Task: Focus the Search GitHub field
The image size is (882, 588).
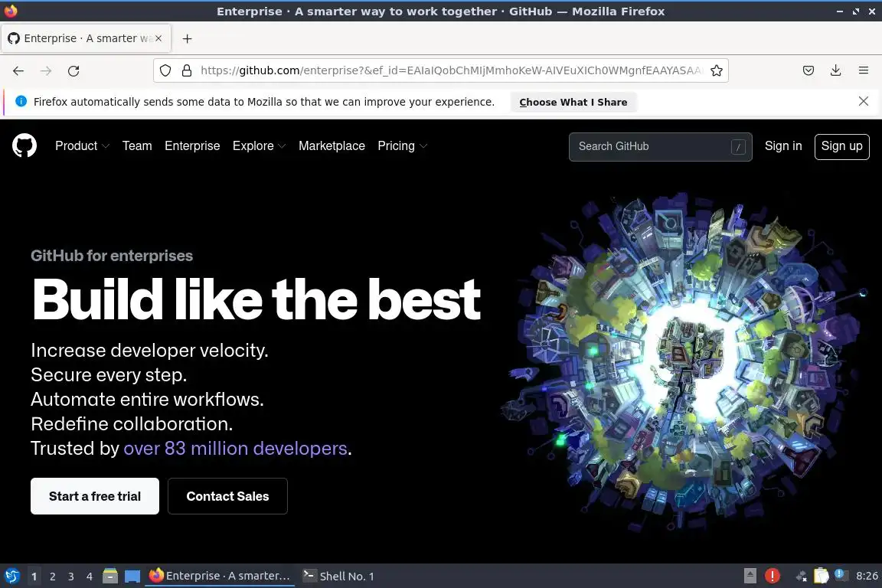Action: point(661,147)
